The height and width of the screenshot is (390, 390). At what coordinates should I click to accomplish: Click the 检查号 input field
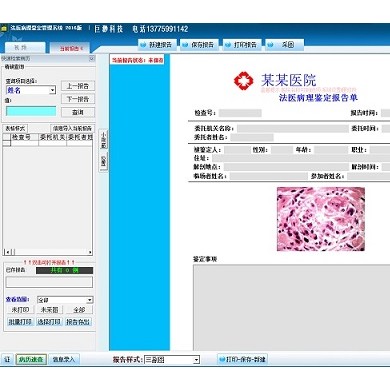click(x=240, y=113)
